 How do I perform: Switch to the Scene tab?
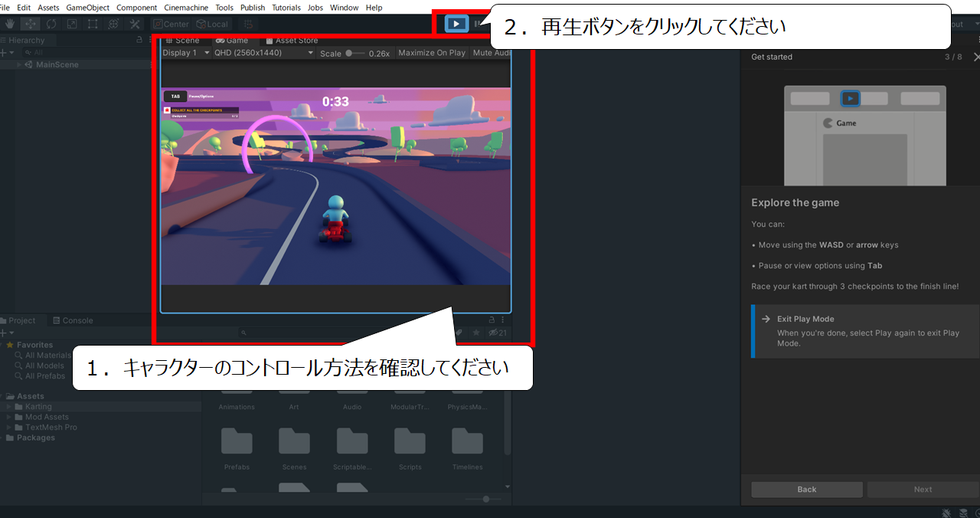(x=183, y=40)
